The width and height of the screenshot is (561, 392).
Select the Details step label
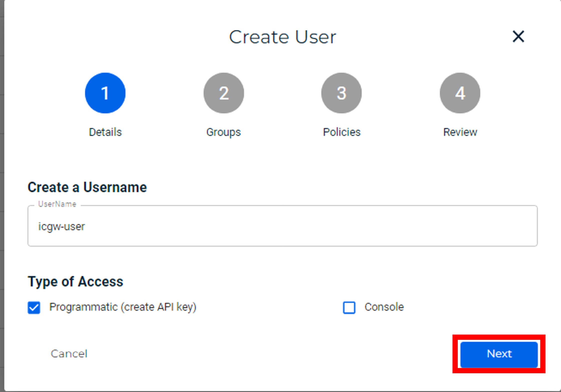coord(105,132)
